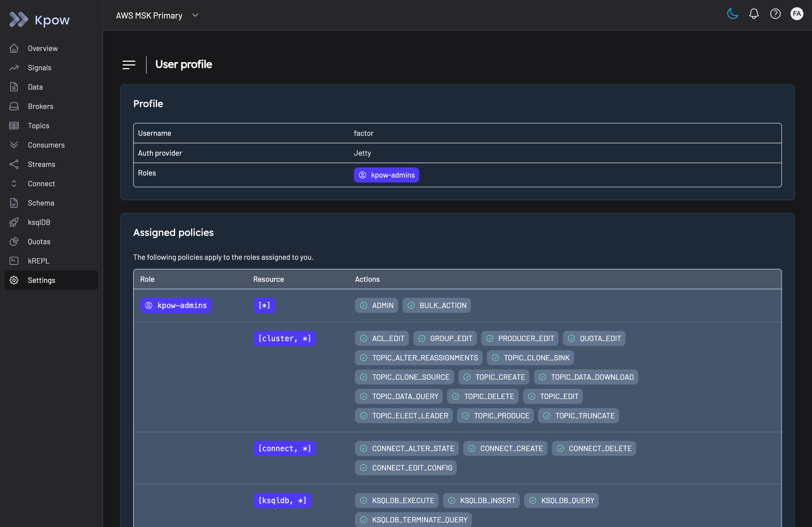Click the Data inspect icon
This screenshot has height=527, width=812.
coord(14,87)
